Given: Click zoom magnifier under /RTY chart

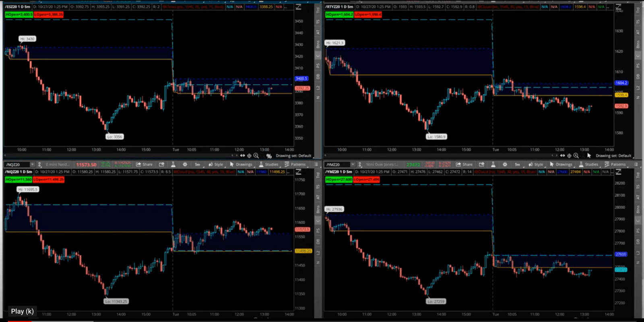Looking at the screenshot, I should tap(576, 156).
